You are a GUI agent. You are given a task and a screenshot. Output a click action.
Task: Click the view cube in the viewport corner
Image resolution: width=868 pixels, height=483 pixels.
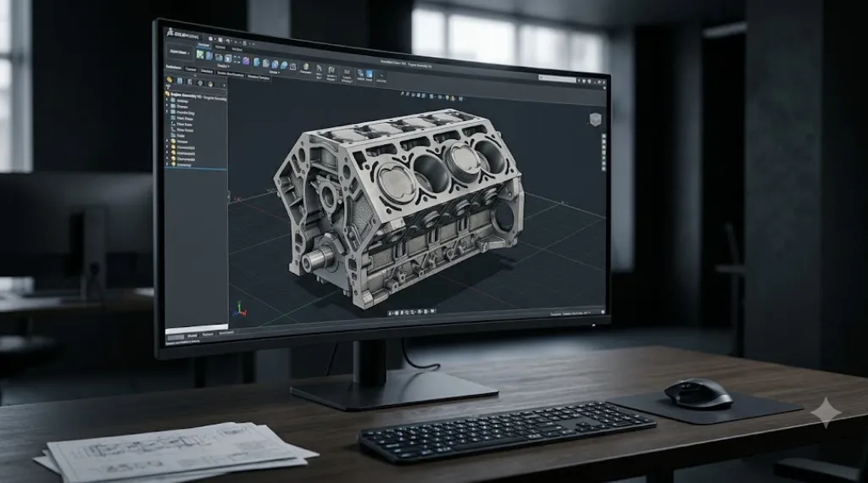coord(595,119)
